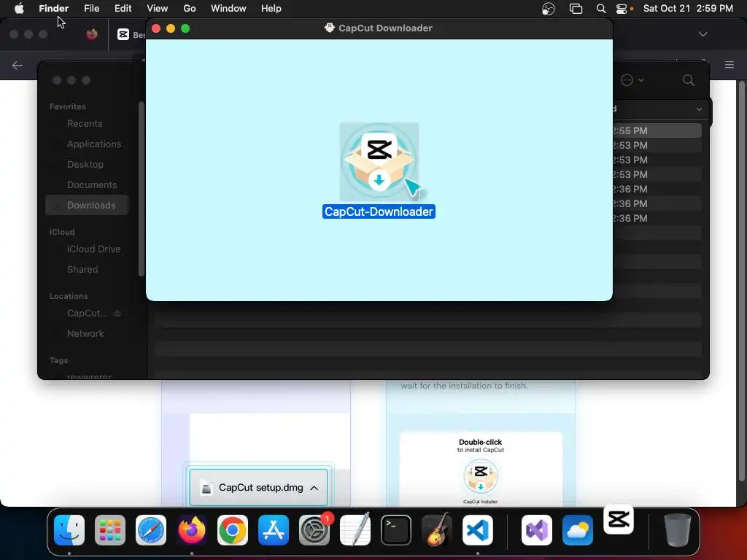Open the File menu
The width and height of the screenshot is (747, 560).
point(91,9)
